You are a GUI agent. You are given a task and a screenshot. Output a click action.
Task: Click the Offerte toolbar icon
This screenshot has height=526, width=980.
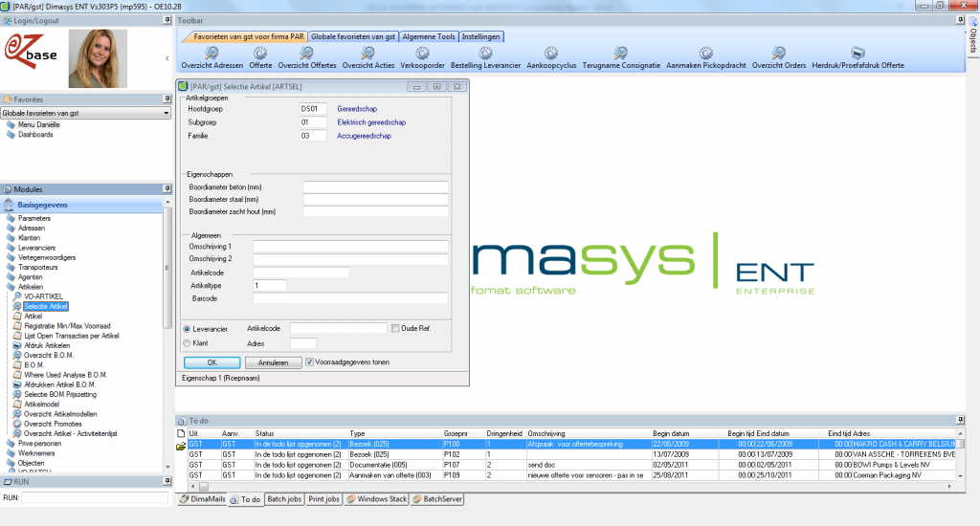click(260, 54)
